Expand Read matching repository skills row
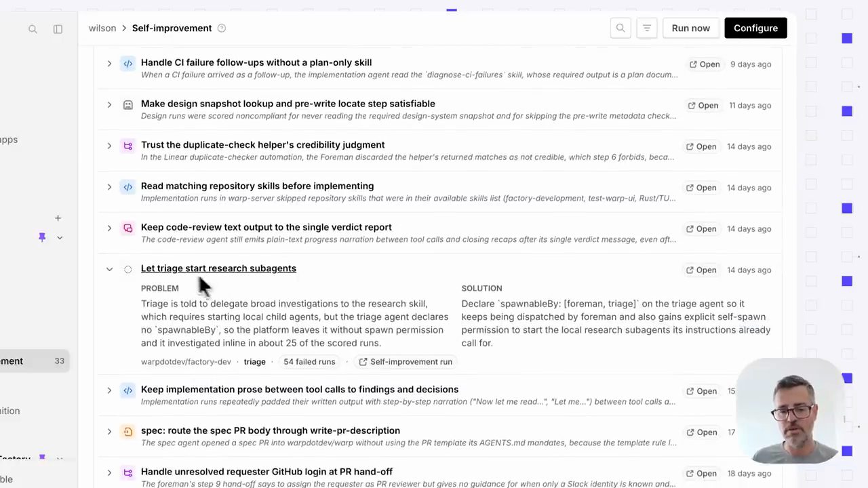Screen dimensions: 868x488 [x=109, y=188]
